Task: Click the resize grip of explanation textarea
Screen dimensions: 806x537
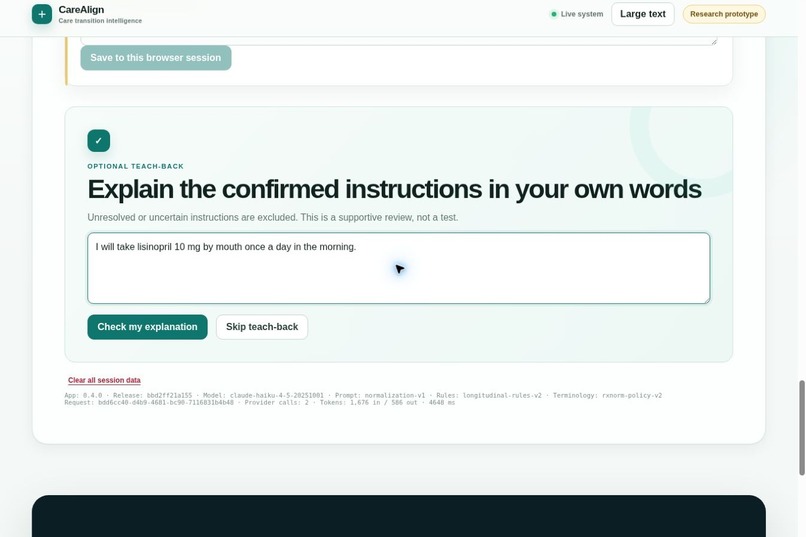Action: 706,300
